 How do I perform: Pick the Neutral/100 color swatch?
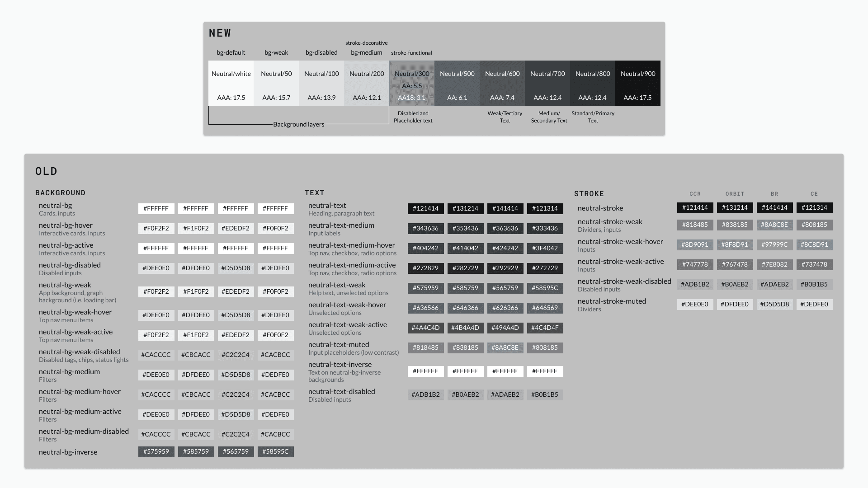(321, 83)
